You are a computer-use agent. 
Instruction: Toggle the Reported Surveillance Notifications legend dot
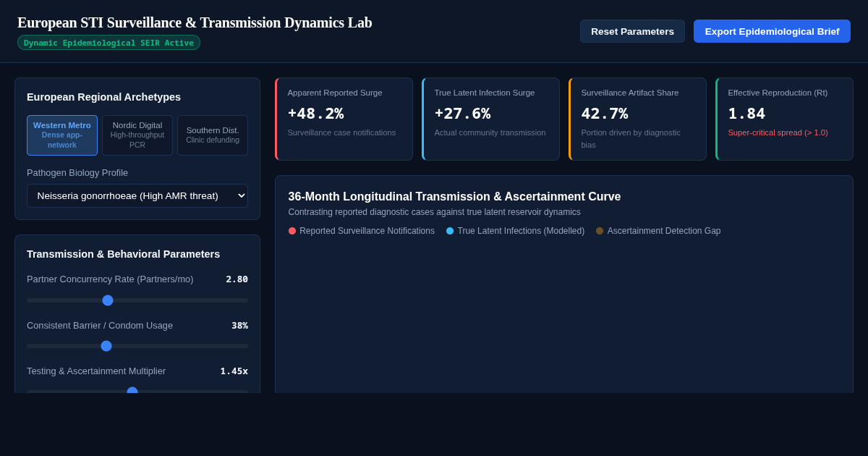(x=292, y=231)
